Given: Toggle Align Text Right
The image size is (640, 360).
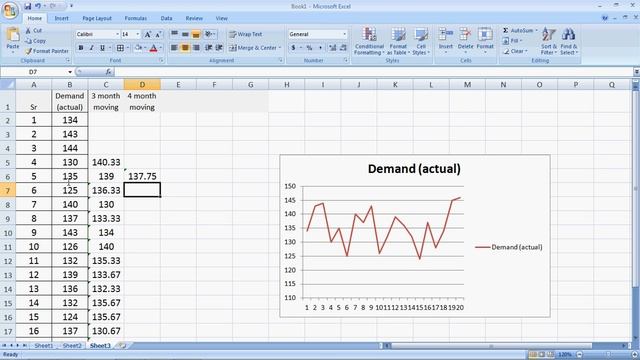Looking at the screenshot, I should click(196, 48).
